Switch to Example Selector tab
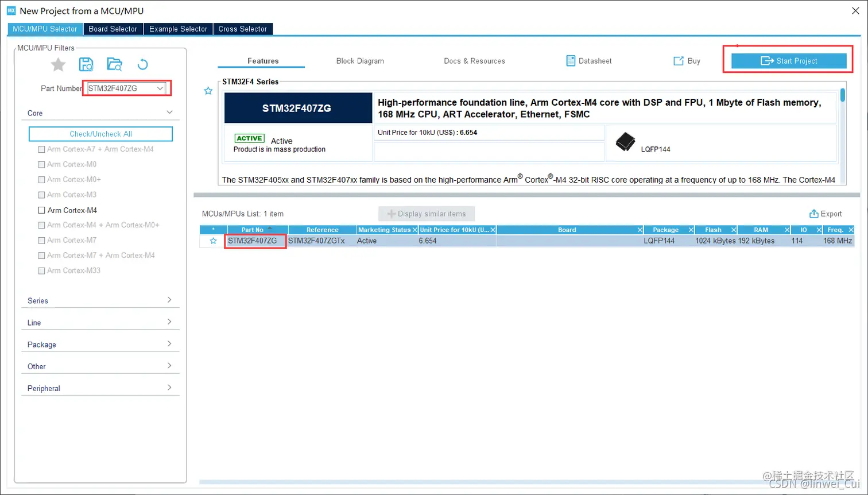 click(x=178, y=29)
